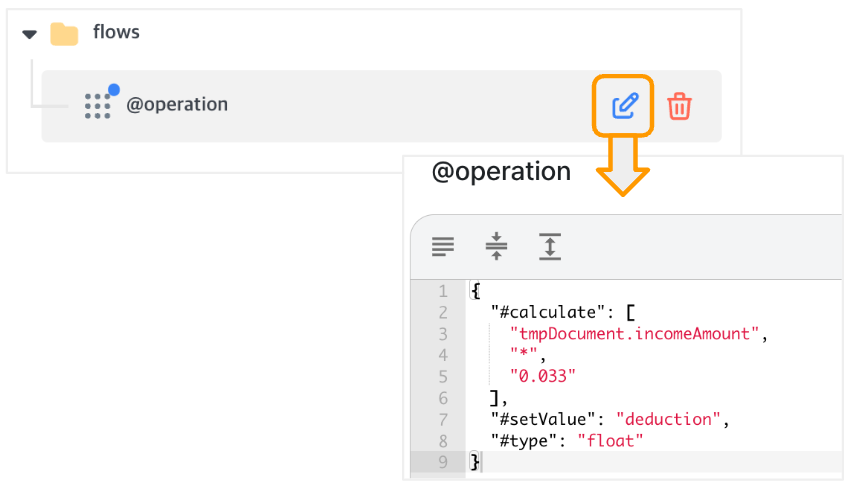Click the format lines icon in editor toolbar

(x=443, y=246)
